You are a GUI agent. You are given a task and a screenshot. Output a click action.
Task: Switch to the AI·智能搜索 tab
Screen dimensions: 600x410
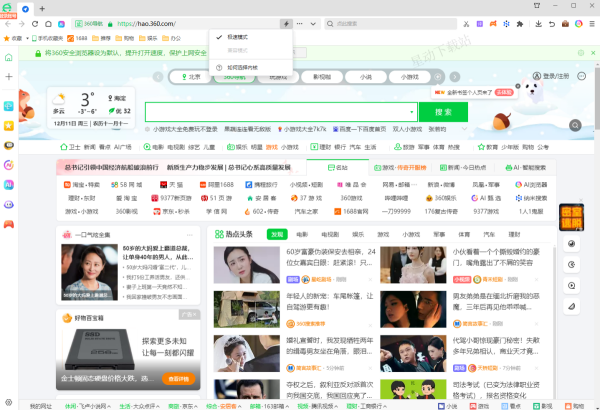tap(526, 168)
